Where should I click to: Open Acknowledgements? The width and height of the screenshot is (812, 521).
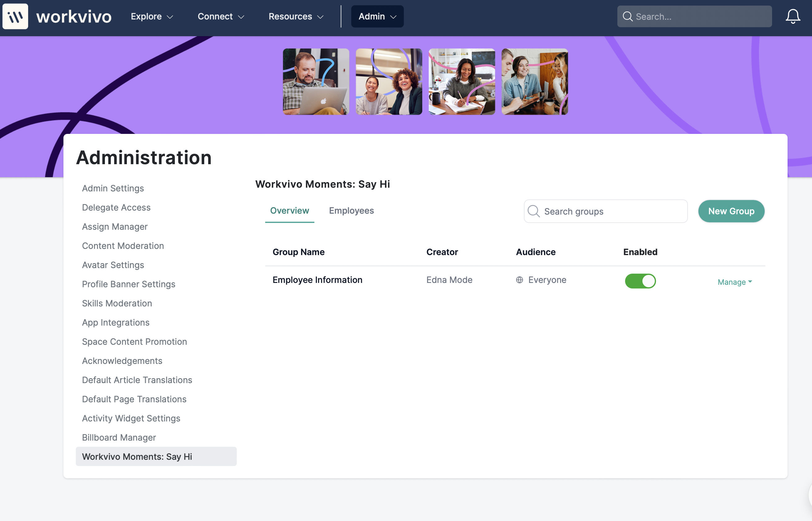click(x=122, y=361)
